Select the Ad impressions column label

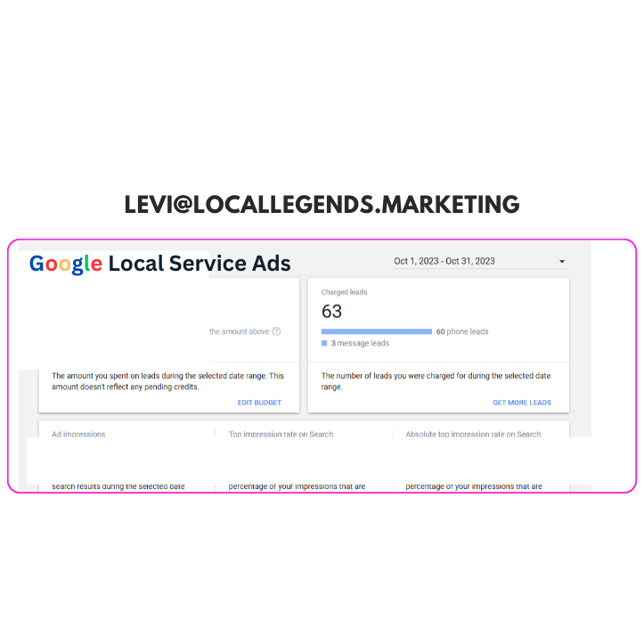(x=78, y=434)
